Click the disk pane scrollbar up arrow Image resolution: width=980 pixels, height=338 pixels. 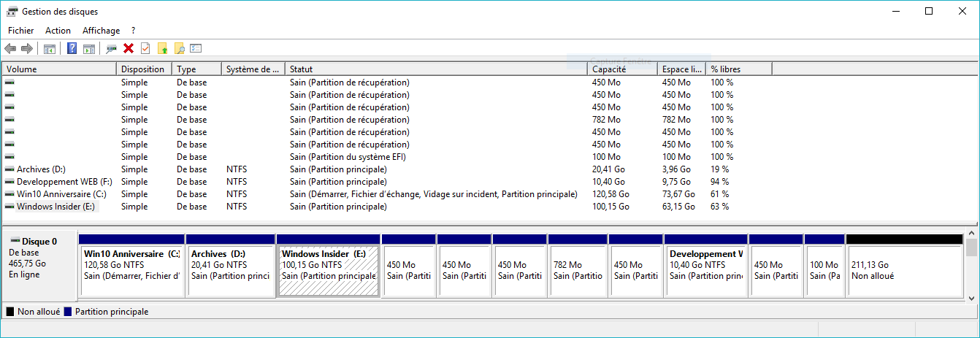click(972, 232)
